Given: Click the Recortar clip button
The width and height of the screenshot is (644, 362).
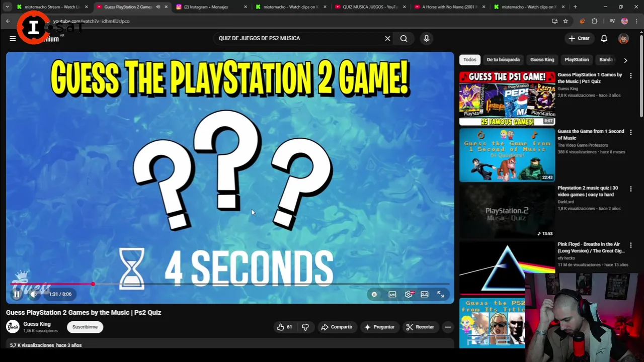Looking at the screenshot, I should tap(420, 327).
